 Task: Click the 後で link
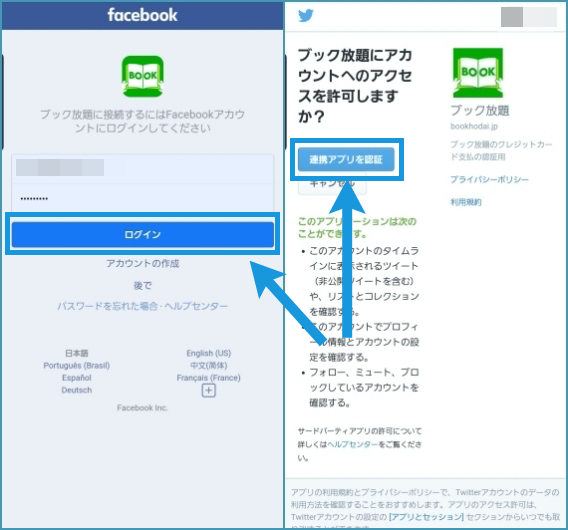tap(142, 286)
